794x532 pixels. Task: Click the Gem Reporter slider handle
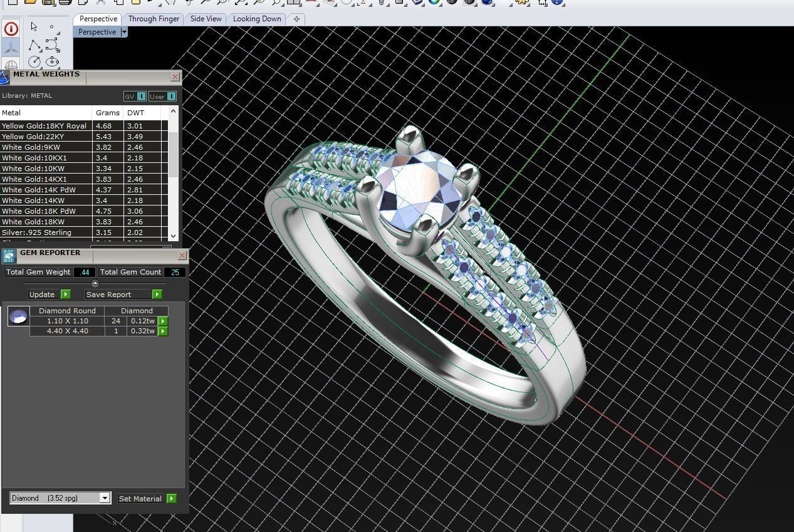[95, 284]
